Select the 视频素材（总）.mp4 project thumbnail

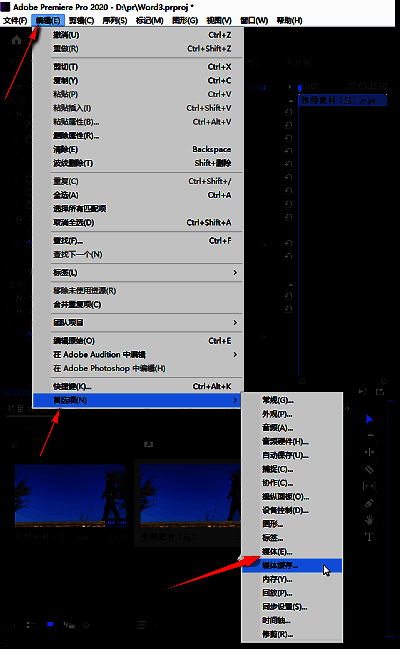(x=70, y=495)
